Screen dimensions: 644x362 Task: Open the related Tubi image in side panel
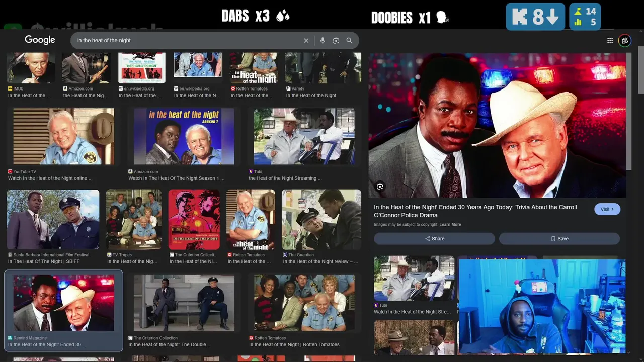pyautogui.click(x=414, y=279)
